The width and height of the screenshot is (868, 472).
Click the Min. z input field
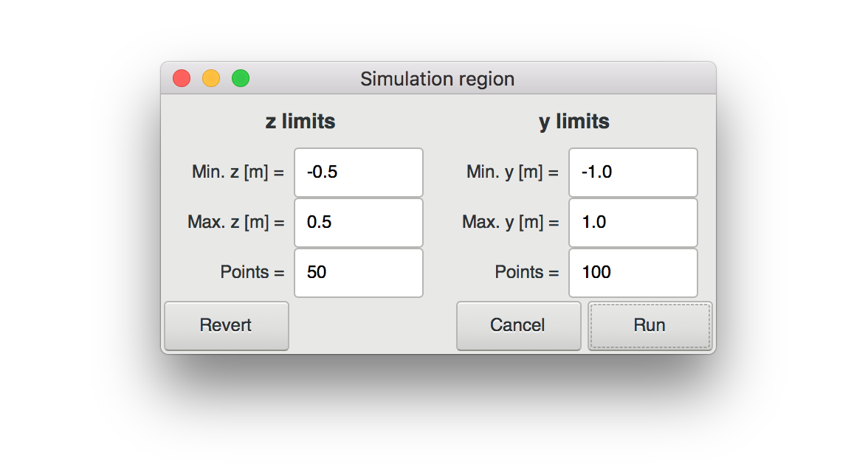click(359, 173)
